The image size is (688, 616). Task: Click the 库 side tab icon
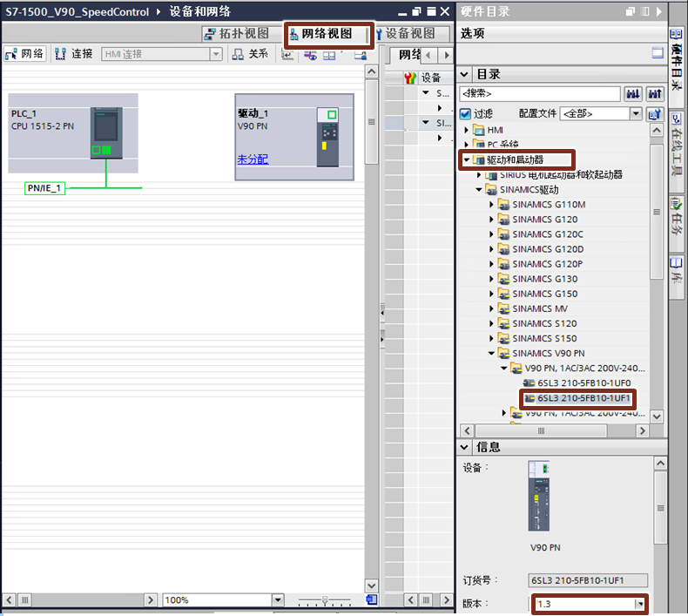pyautogui.click(x=676, y=262)
